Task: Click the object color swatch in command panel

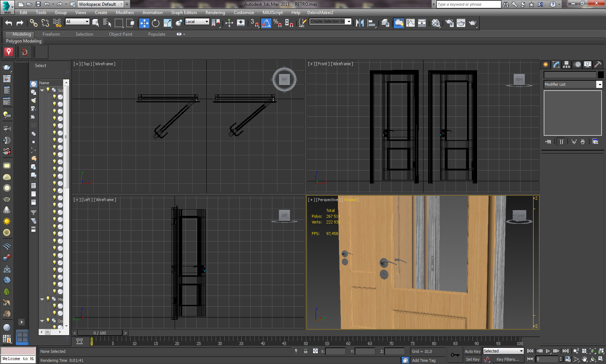Action: point(601,75)
